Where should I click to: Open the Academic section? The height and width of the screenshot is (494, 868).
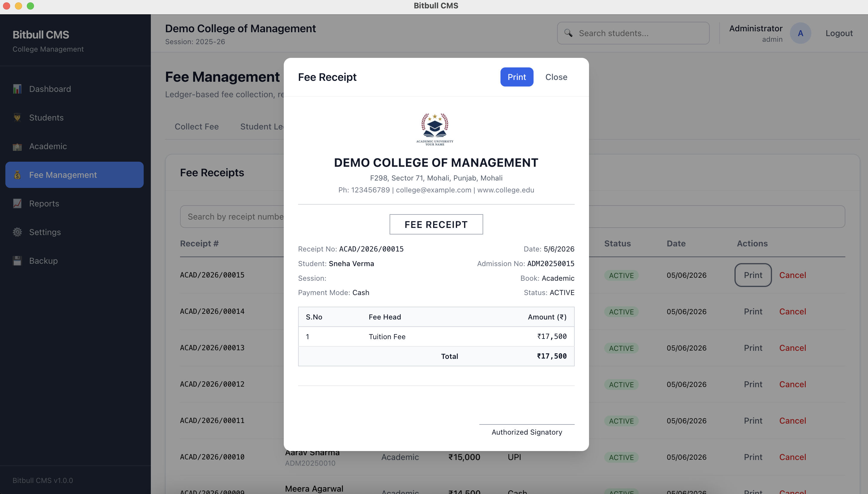(x=75, y=146)
